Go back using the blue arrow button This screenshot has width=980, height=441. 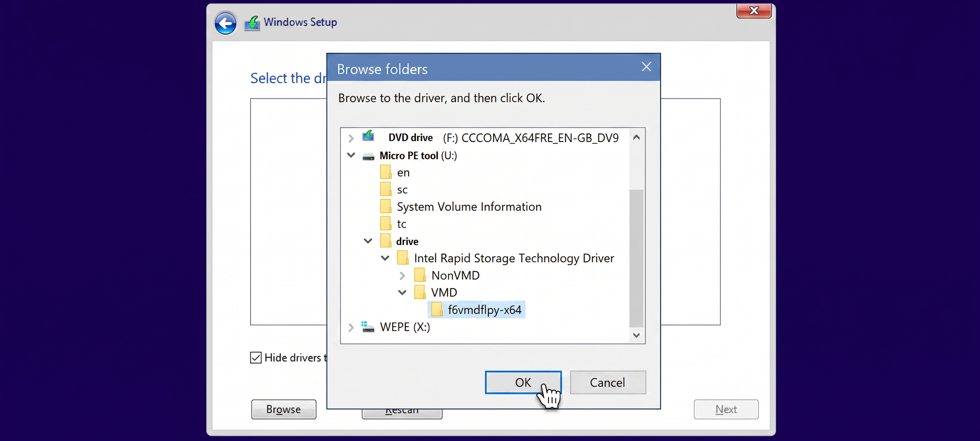pos(225,23)
